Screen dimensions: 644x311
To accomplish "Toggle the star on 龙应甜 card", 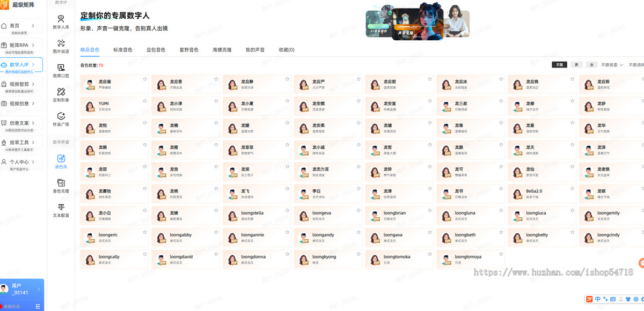I will pyautogui.click(x=429, y=79).
